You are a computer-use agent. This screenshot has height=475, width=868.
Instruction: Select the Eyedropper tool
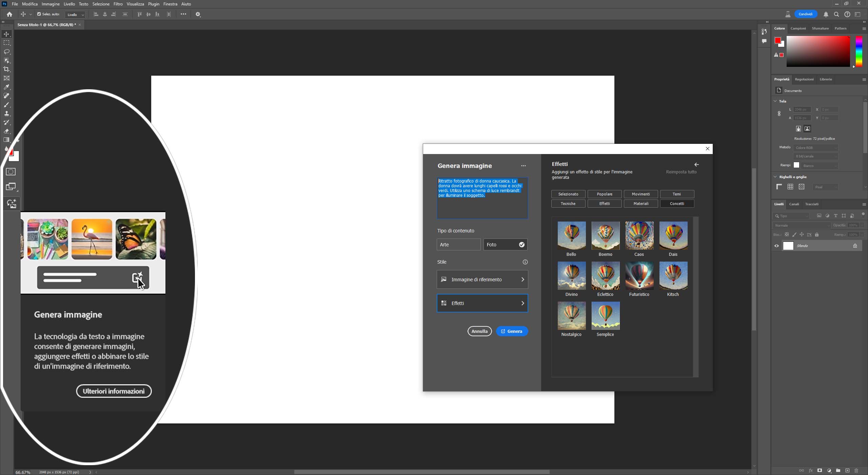(6, 87)
